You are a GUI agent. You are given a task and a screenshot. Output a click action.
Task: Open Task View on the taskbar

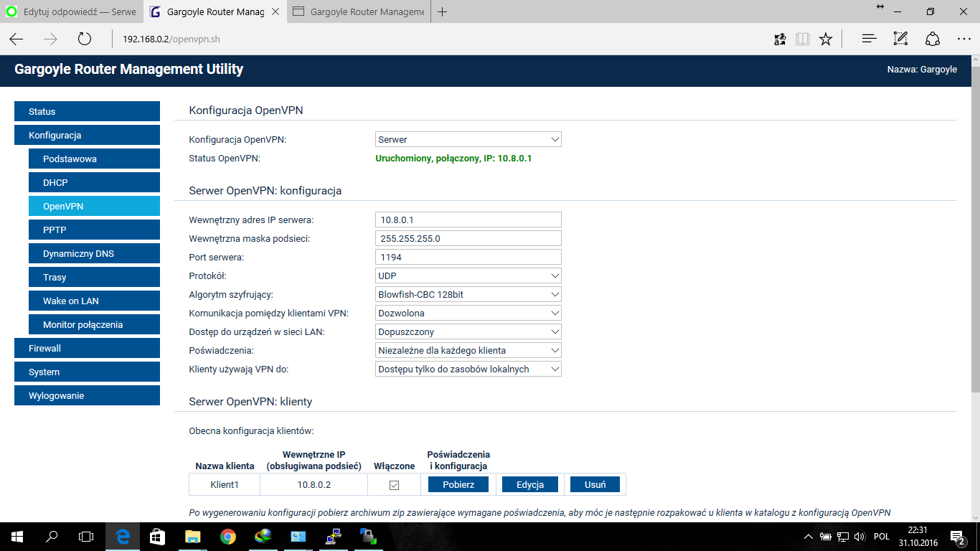86,536
